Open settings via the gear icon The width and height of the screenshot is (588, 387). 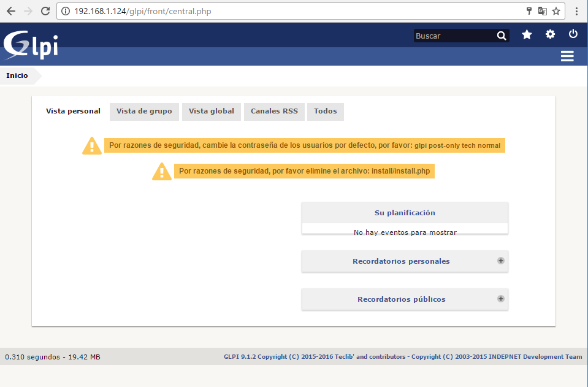(550, 34)
